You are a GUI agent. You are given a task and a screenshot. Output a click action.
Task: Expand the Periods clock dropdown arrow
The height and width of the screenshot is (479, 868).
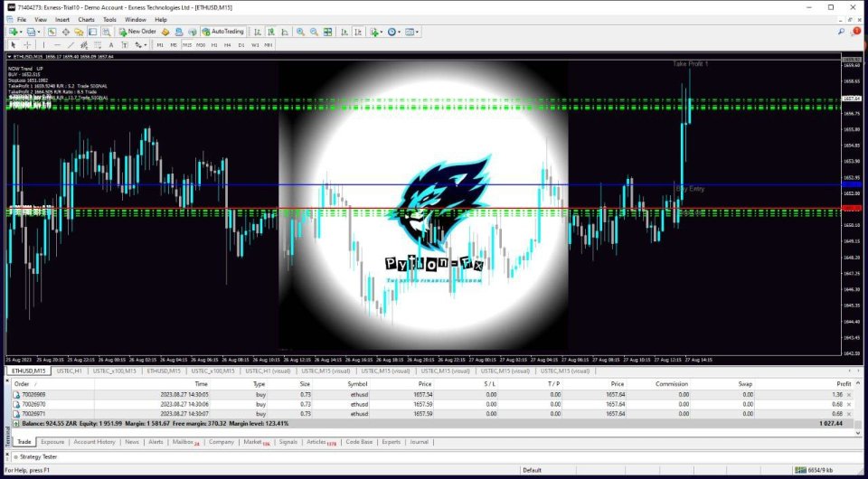point(399,32)
